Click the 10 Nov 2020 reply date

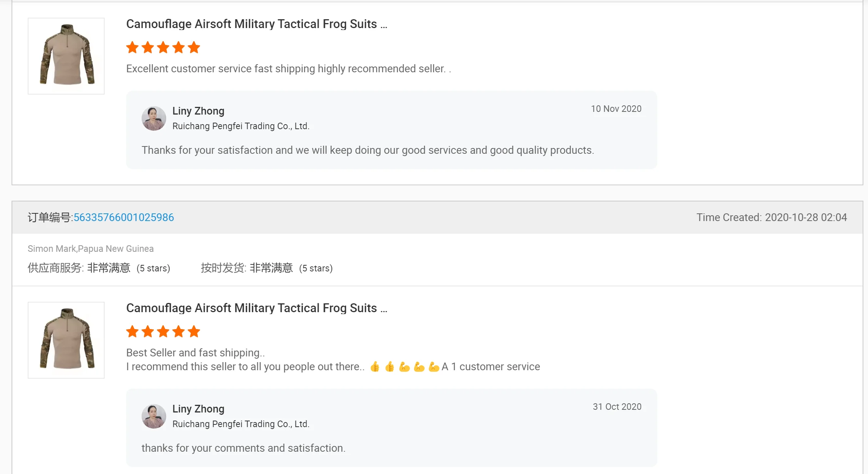pyautogui.click(x=616, y=109)
